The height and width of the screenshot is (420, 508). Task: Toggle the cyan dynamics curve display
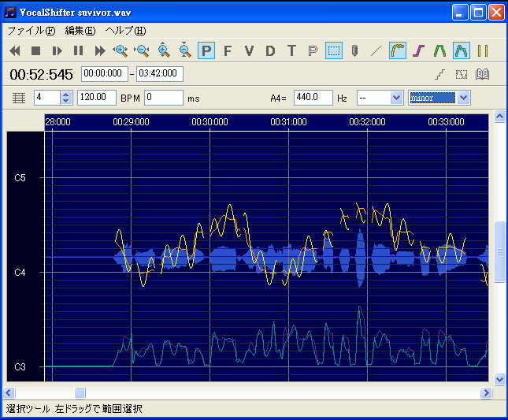[x=462, y=50]
